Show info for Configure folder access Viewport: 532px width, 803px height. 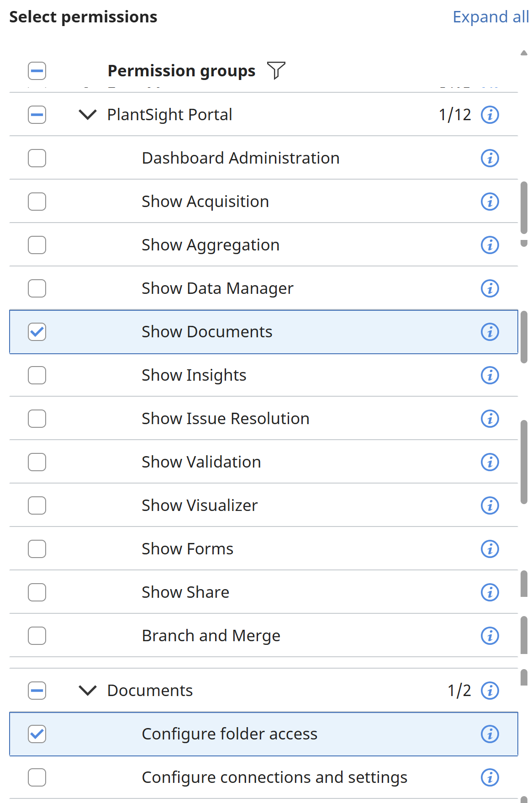click(x=490, y=734)
